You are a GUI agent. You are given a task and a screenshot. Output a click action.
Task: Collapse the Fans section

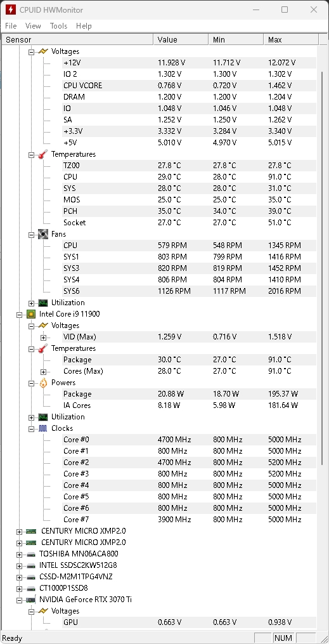(x=31, y=235)
